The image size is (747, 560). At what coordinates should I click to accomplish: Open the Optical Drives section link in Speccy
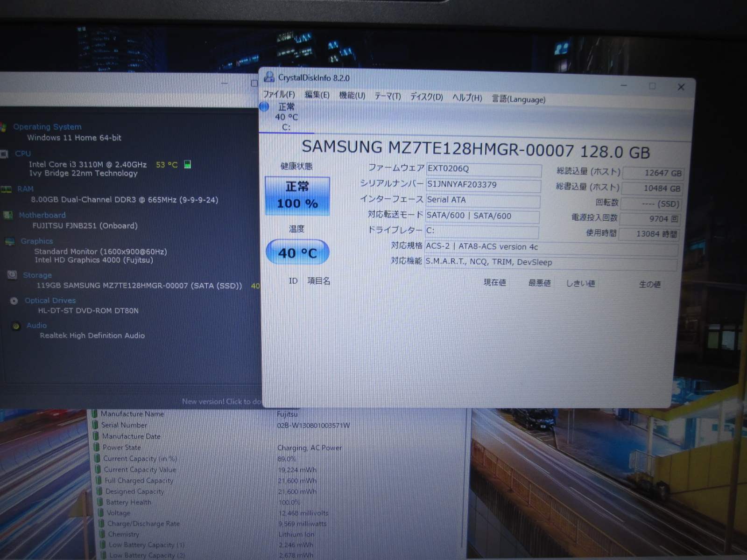tap(50, 301)
